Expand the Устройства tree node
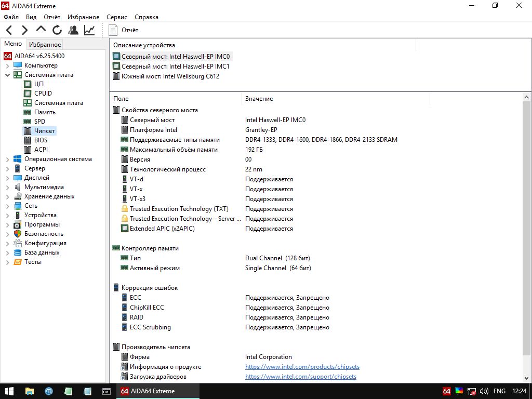Image resolution: width=532 pixels, height=399 pixels. click(x=7, y=215)
